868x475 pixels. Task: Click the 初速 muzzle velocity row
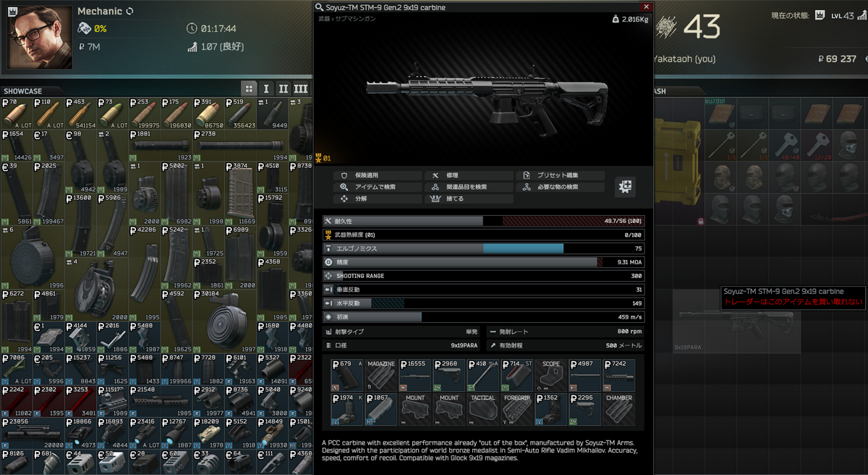(484, 317)
